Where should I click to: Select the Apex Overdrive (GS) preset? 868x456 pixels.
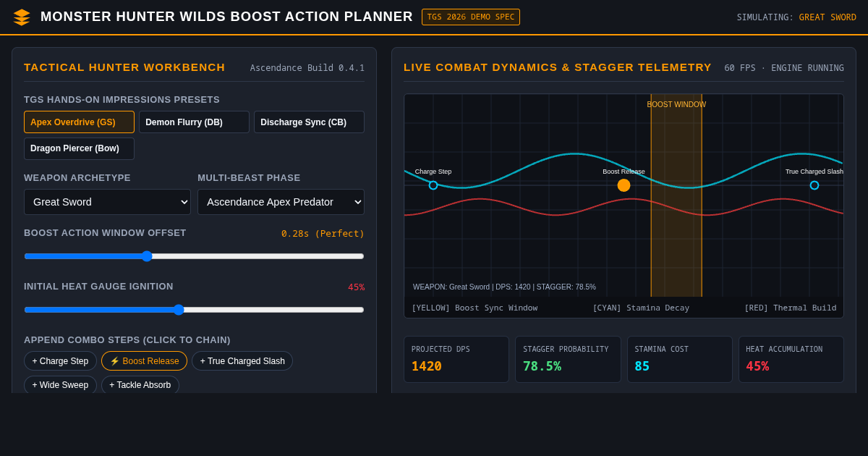point(79,122)
